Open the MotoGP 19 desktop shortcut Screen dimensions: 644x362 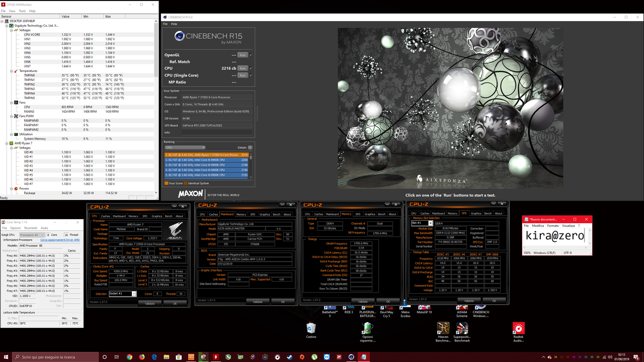click(424, 309)
